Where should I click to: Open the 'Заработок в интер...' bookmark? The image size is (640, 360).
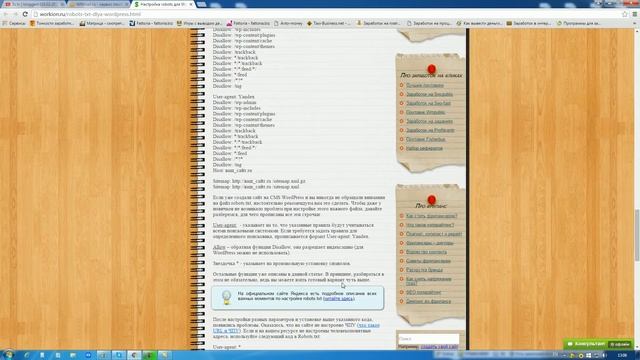(529, 23)
